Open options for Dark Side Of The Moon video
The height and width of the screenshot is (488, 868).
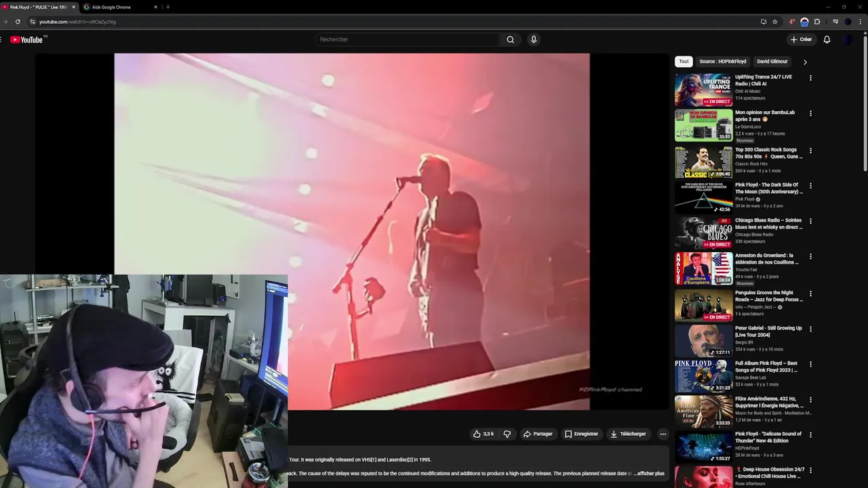click(x=810, y=186)
